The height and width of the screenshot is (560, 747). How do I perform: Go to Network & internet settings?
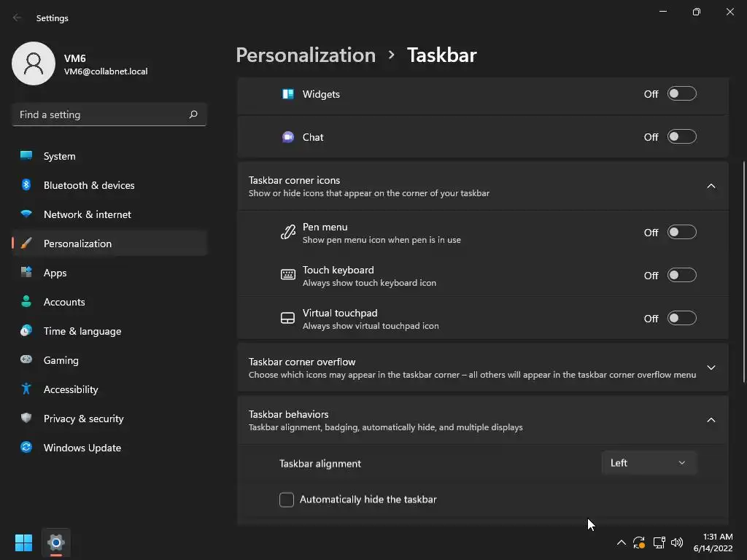tap(87, 214)
